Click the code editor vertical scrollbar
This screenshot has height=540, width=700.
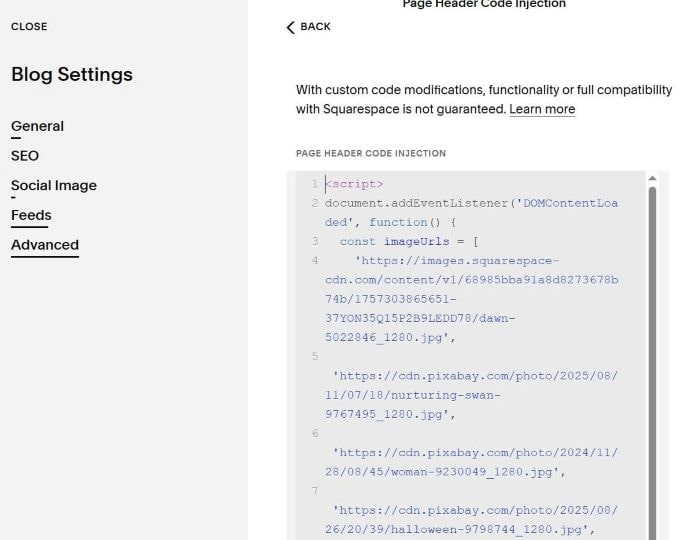653,350
